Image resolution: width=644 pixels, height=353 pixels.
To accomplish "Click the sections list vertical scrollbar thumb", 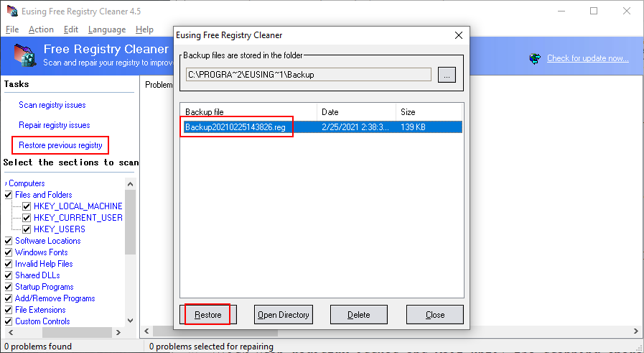I will 130,222.
